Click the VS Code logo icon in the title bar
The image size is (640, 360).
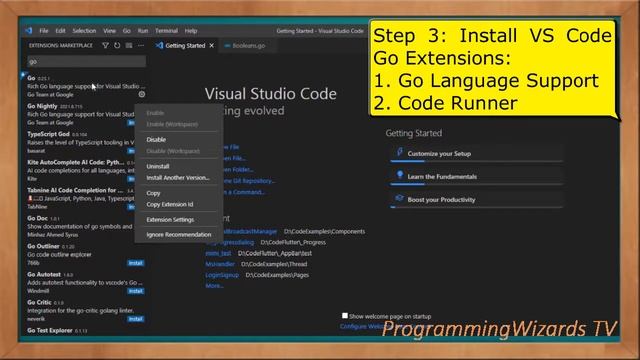(x=29, y=31)
